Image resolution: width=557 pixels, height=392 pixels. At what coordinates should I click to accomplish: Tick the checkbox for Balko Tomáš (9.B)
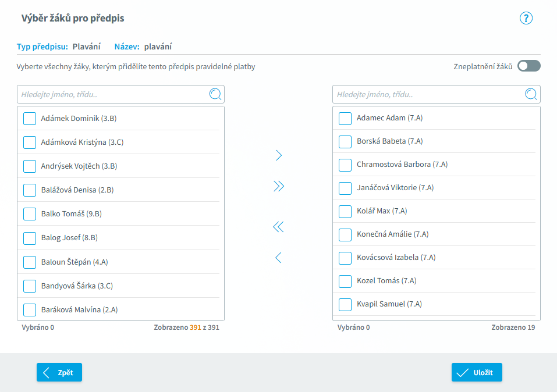pos(30,214)
